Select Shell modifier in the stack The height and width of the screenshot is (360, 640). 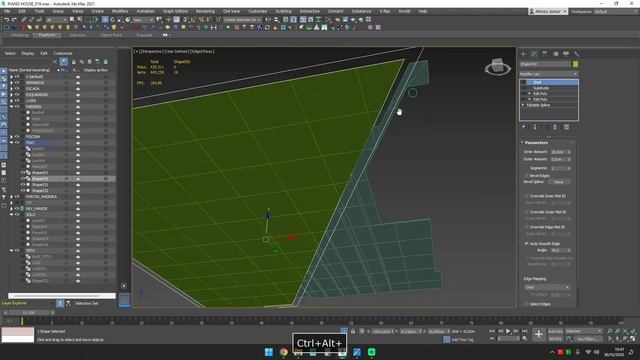click(549, 82)
